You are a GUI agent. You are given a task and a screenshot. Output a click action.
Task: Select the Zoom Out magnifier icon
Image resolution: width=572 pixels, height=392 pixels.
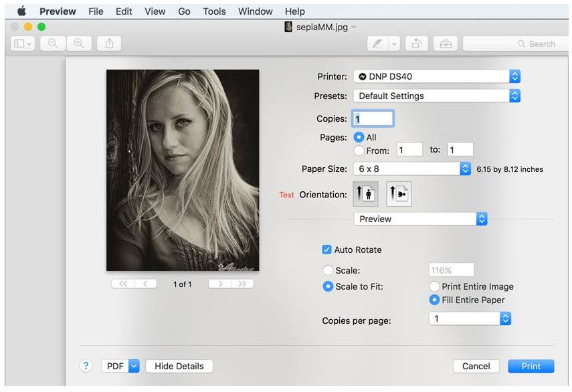(x=52, y=43)
